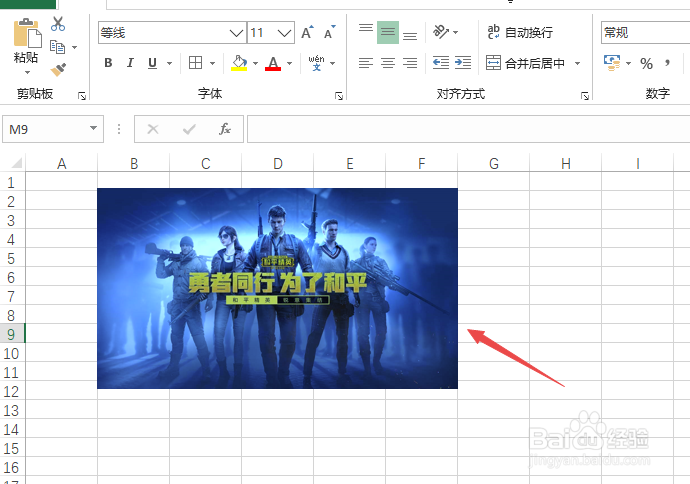Click accounting number format icon

click(612, 63)
